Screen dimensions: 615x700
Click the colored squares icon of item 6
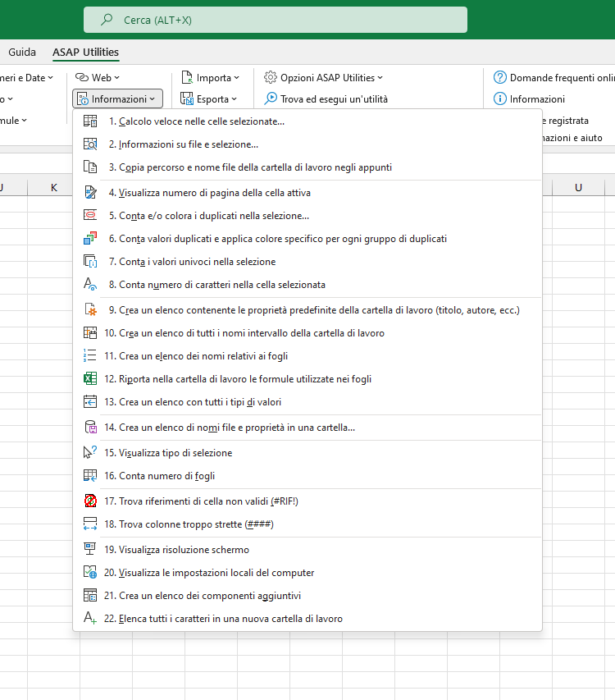pos(90,238)
